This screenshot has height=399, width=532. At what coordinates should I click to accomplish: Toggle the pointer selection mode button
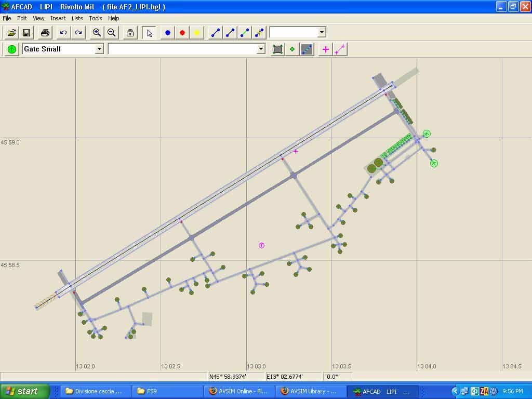[x=150, y=33]
